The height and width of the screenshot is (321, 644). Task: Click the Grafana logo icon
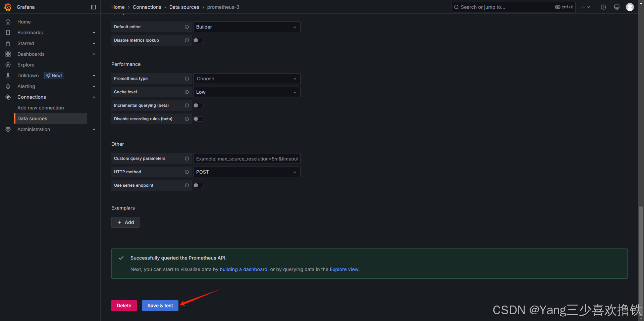(x=8, y=7)
